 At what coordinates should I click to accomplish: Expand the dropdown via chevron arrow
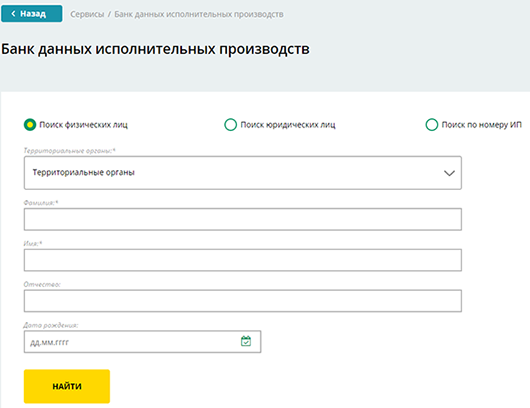[x=449, y=173]
